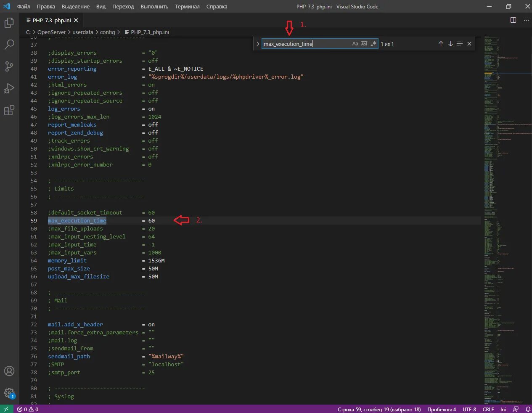Change indentation via Пробелов: 4
Viewport: 532px width, 413px height.
[x=442, y=409]
